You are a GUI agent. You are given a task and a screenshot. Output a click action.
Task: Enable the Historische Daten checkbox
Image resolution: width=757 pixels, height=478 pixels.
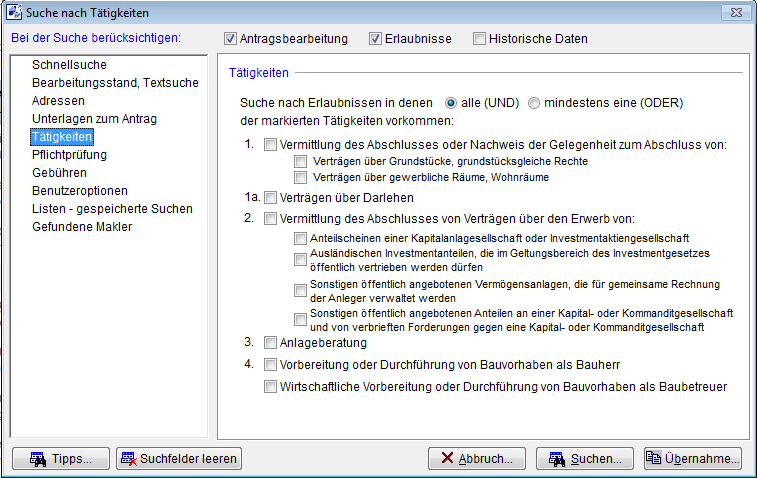[479, 39]
